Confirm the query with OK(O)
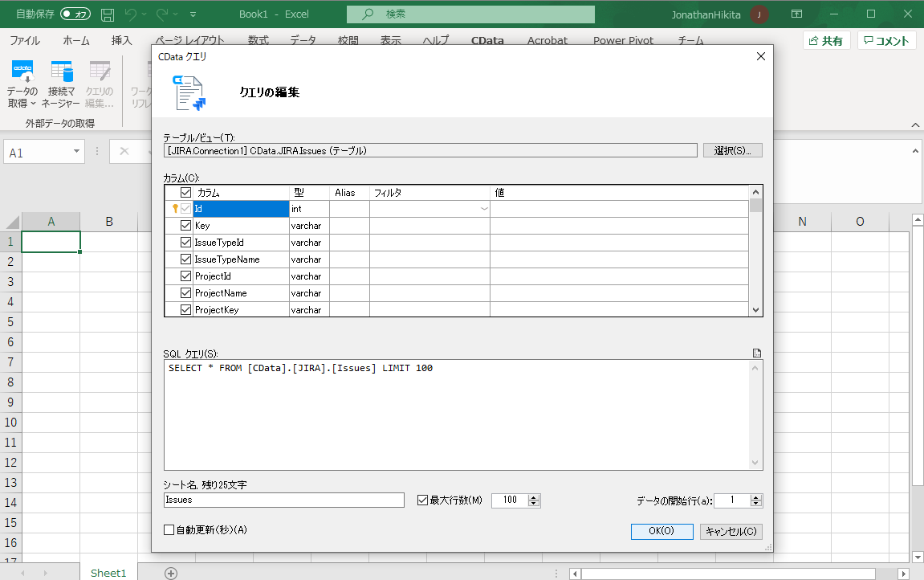Image resolution: width=924 pixels, height=580 pixels. [x=661, y=531]
